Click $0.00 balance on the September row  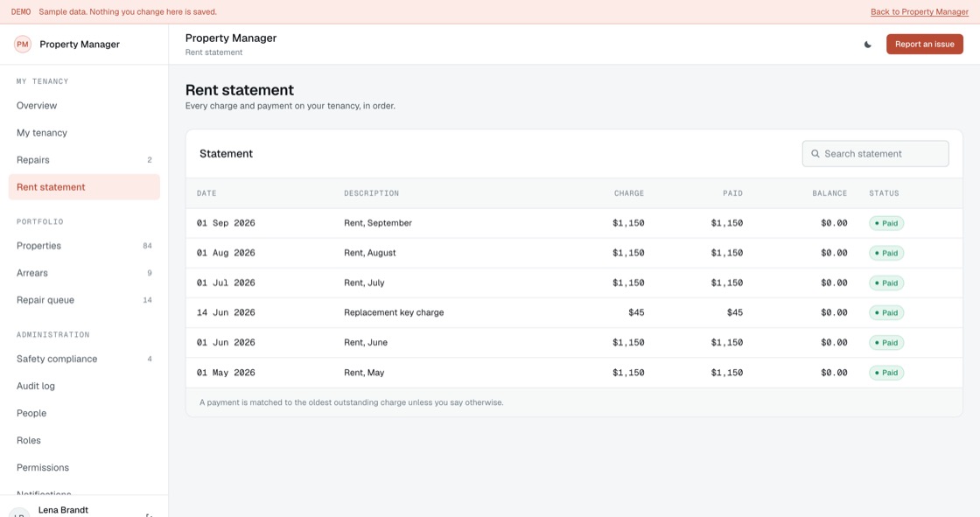click(x=834, y=223)
